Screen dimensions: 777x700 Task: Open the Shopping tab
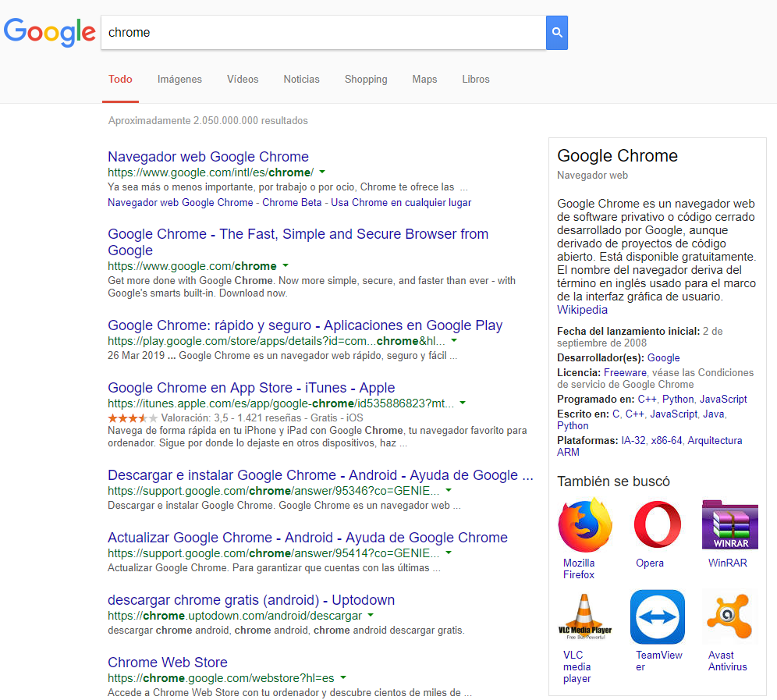366,80
